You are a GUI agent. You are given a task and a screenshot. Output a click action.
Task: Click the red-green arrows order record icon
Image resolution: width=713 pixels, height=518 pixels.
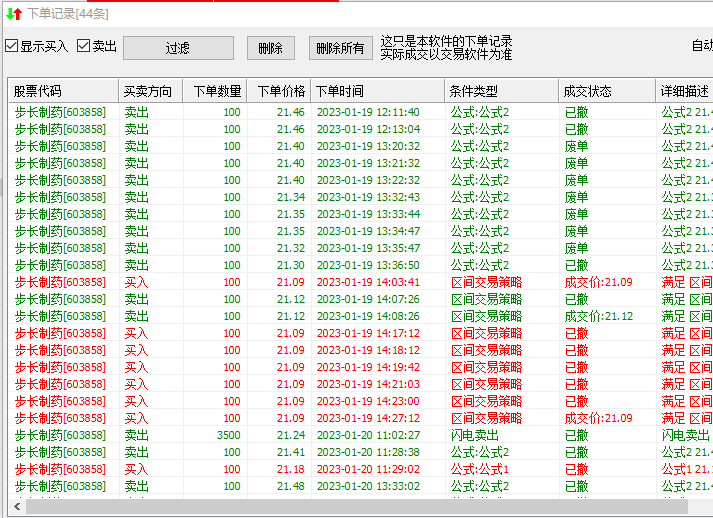click(x=13, y=13)
